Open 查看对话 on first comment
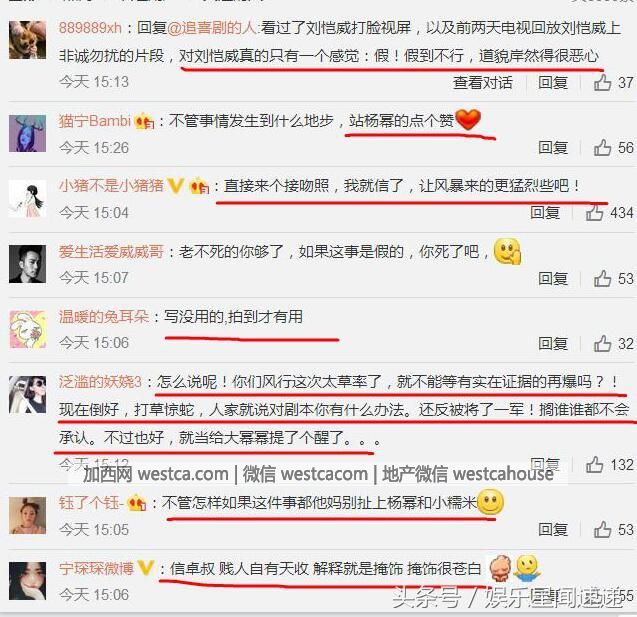Image resolution: width=637 pixels, height=617 pixels. click(x=483, y=82)
